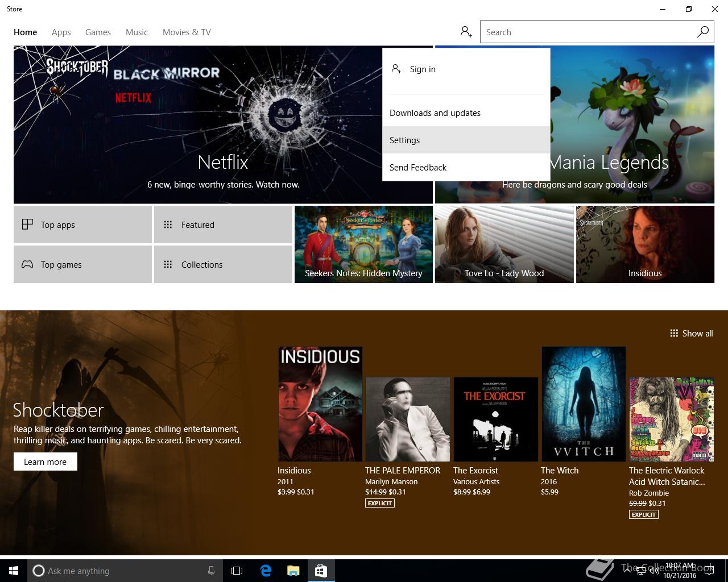Click 'The Exorcist' title text
This screenshot has height=582, width=728.
pyautogui.click(x=475, y=471)
